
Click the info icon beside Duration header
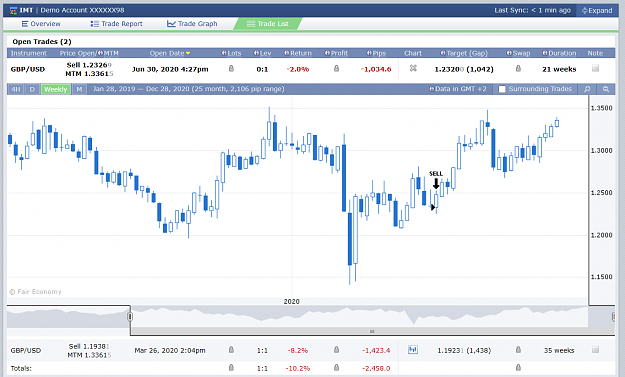point(545,53)
